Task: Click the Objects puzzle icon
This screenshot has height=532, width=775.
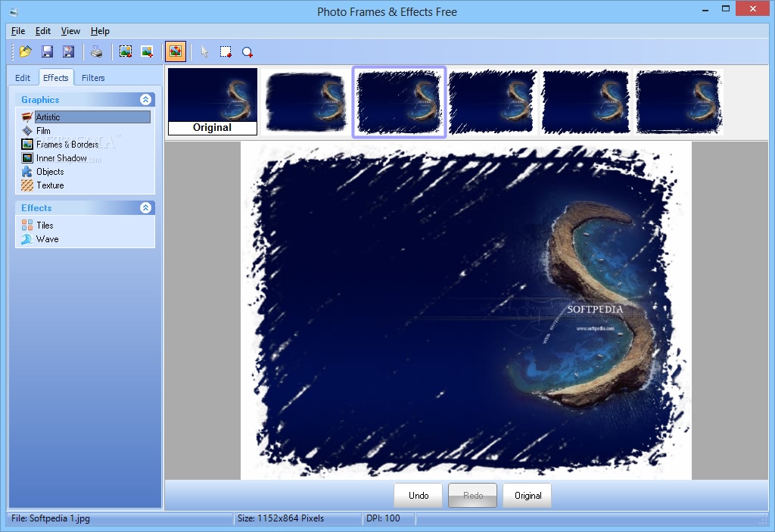Action: coord(27,172)
